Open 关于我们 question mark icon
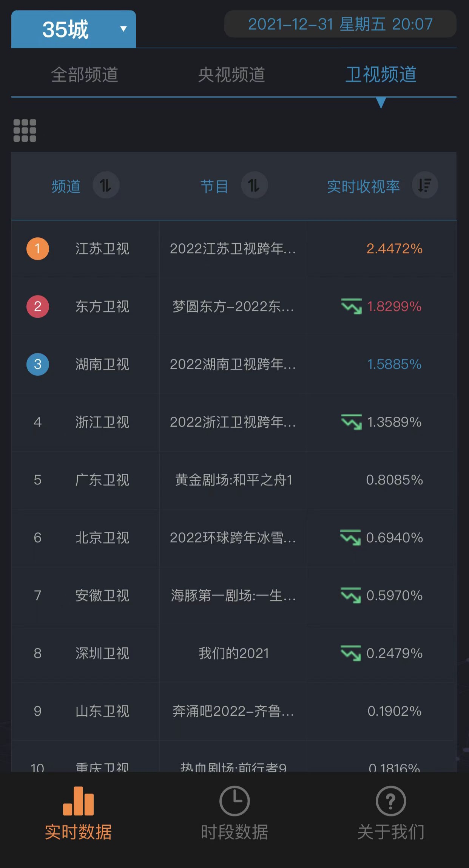Screen dimensions: 469x868 (391, 801)
